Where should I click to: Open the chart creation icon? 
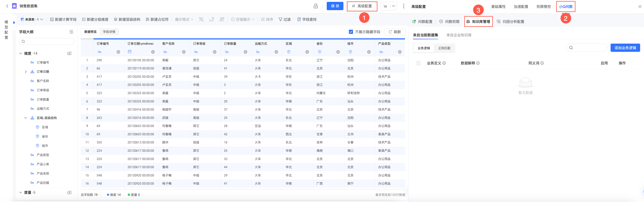(385, 6)
